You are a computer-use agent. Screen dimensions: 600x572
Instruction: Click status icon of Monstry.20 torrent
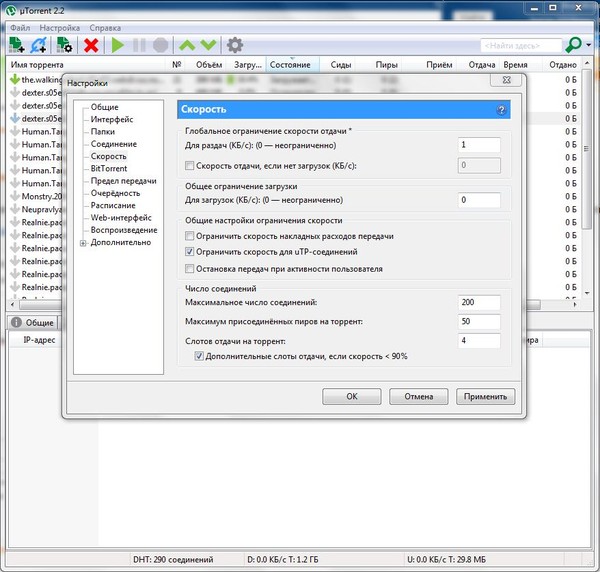point(15,196)
